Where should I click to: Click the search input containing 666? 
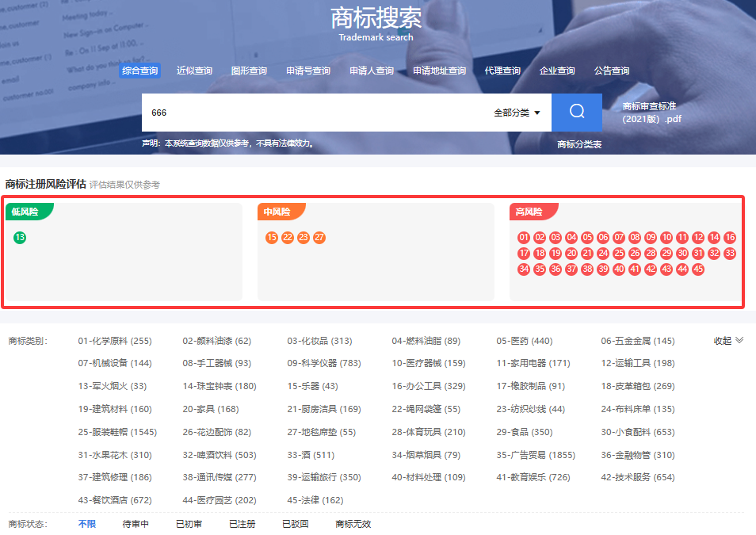click(x=317, y=113)
